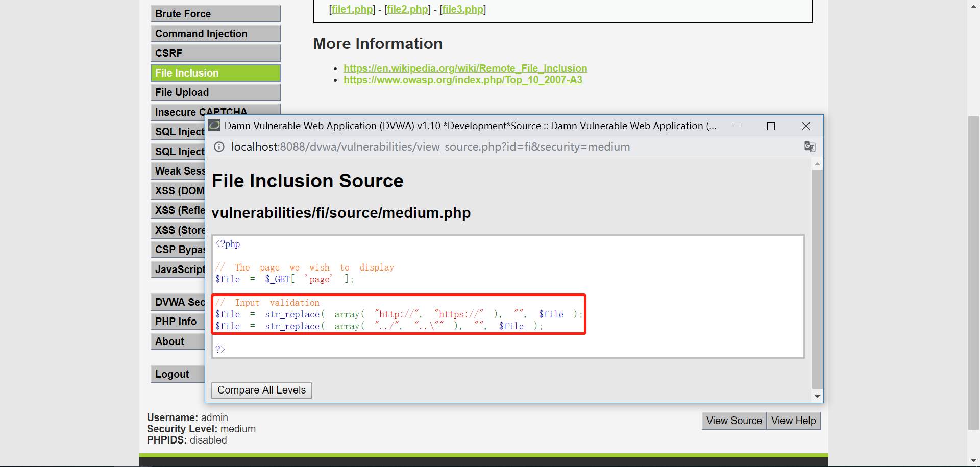Open About menu item

[x=178, y=341]
